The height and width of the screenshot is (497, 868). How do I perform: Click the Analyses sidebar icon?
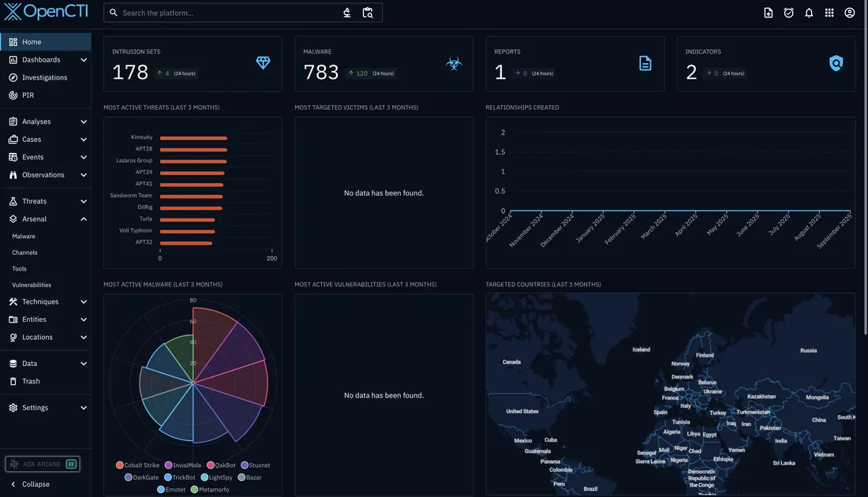click(x=13, y=121)
